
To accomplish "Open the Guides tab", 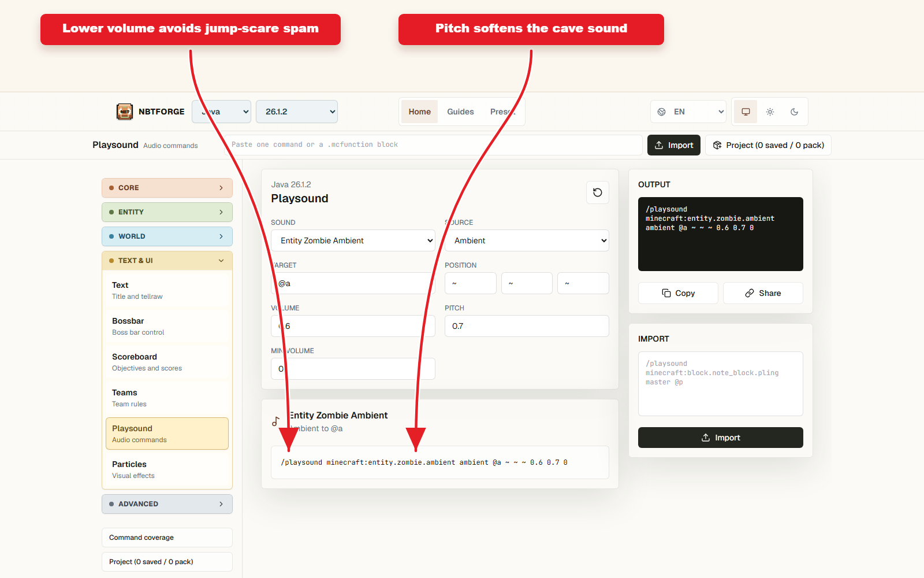I will coord(460,112).
